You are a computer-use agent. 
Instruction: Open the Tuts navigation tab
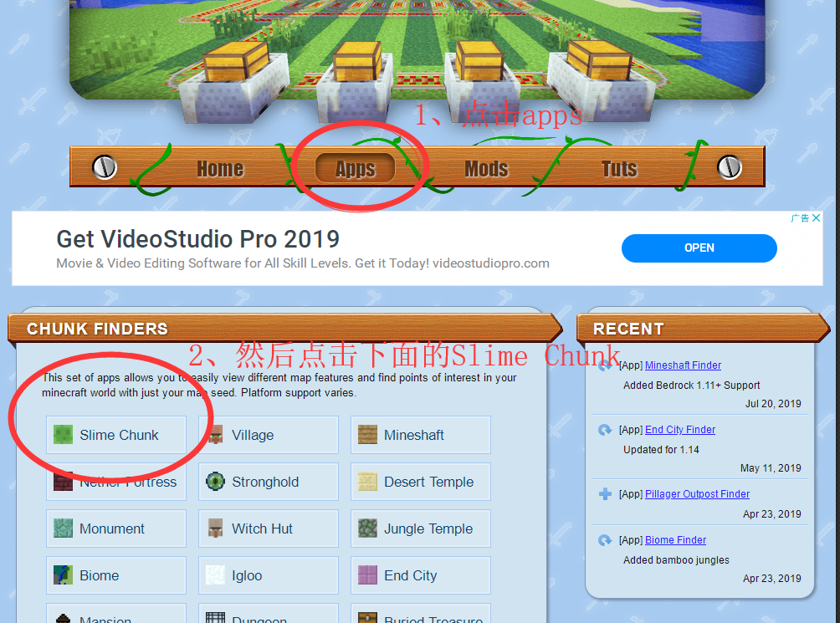619,169
